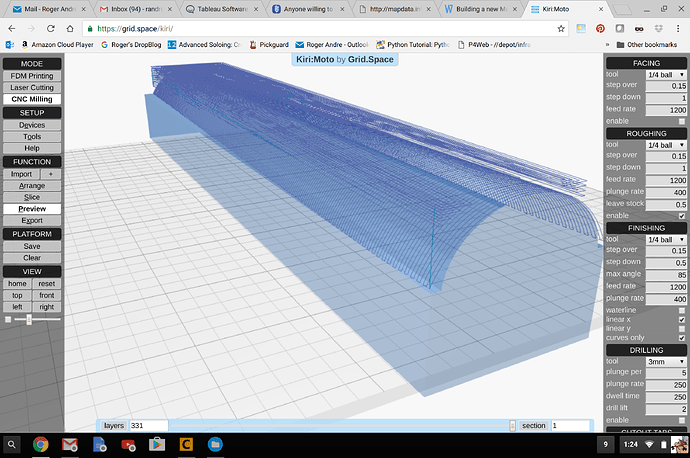Switch to the Inbox (94) Gmail tab
This screenshot has height=458, width=690.
(134, 9)
